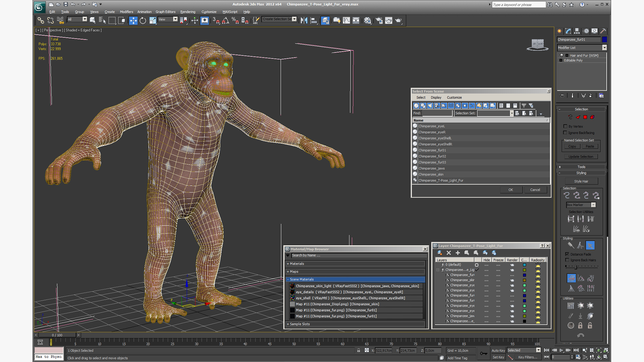Collapse the Styling rollout
This screenshot has width=644, height=362.
[x=581, y=173]
